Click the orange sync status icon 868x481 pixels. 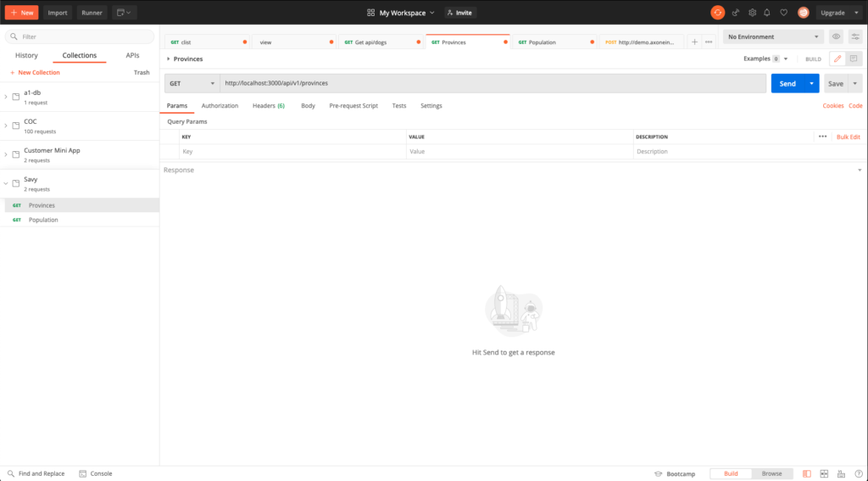pos(717,13)
